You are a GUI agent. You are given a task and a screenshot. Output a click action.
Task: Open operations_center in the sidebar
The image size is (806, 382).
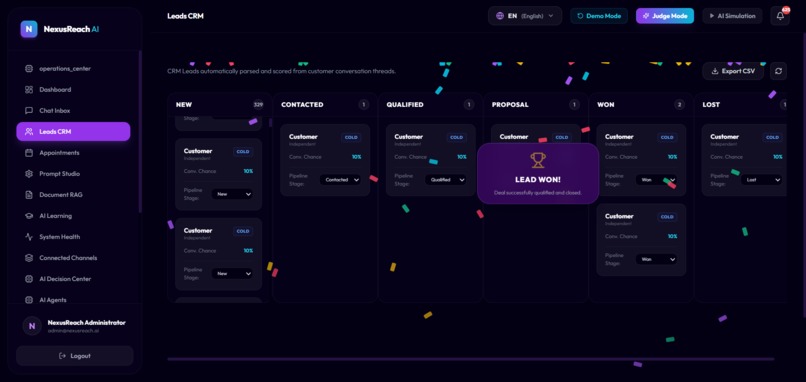[x=73, y=68]
